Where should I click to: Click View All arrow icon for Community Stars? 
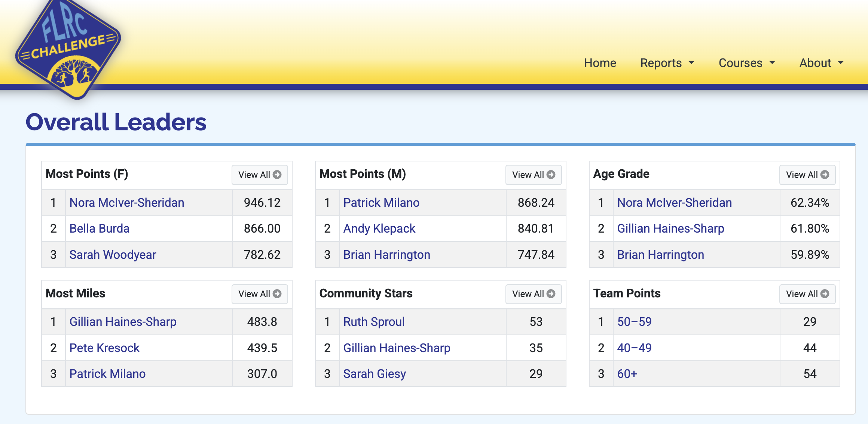(x=551, y=294)
